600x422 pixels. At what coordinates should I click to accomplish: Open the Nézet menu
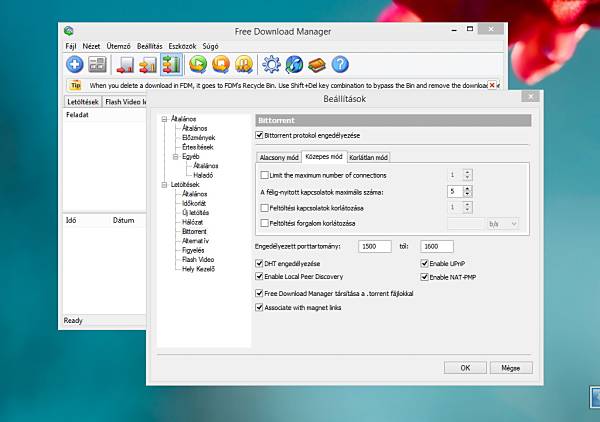click(91, 46)
